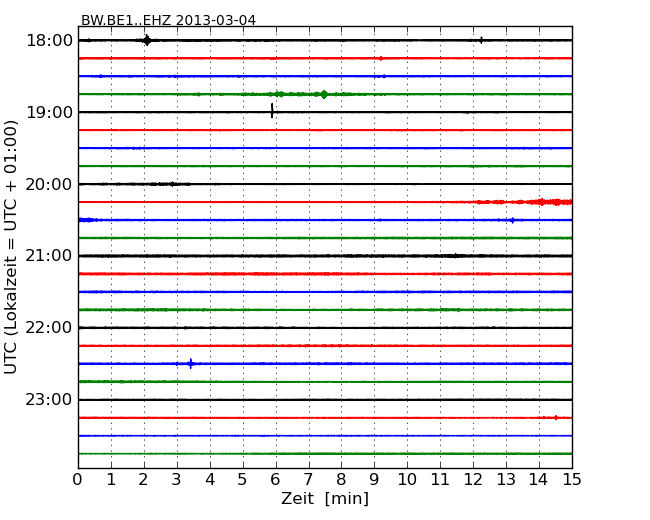650x520 pixels.
Task: Click x-axis tick label 4
Action: click(210, 479)
